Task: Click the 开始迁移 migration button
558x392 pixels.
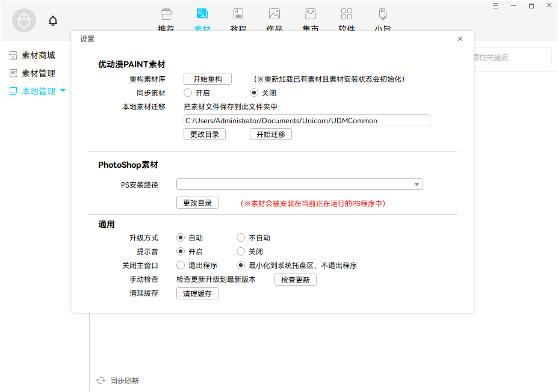Action: [270, 134]
